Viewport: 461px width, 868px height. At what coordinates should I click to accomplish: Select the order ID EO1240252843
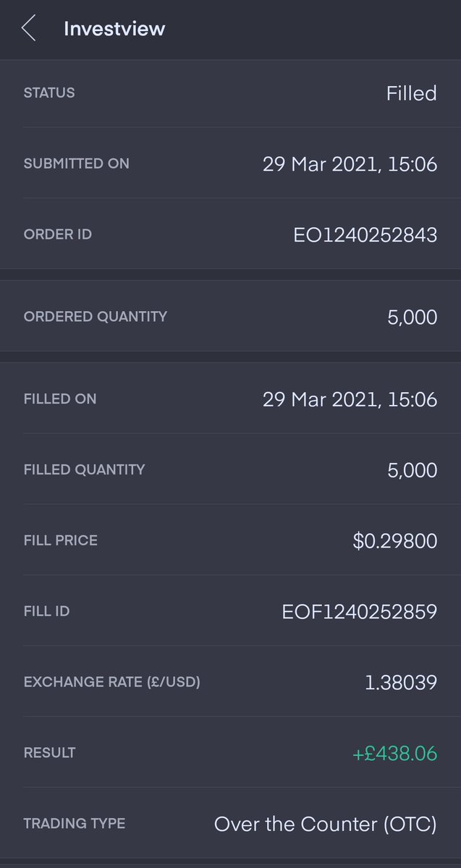pos(365,235)
